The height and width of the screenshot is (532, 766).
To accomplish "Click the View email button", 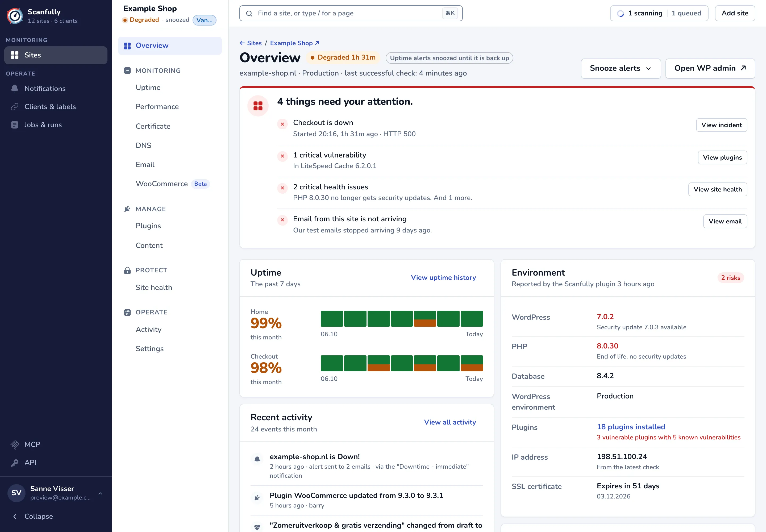I will click(x=725, y=221).
